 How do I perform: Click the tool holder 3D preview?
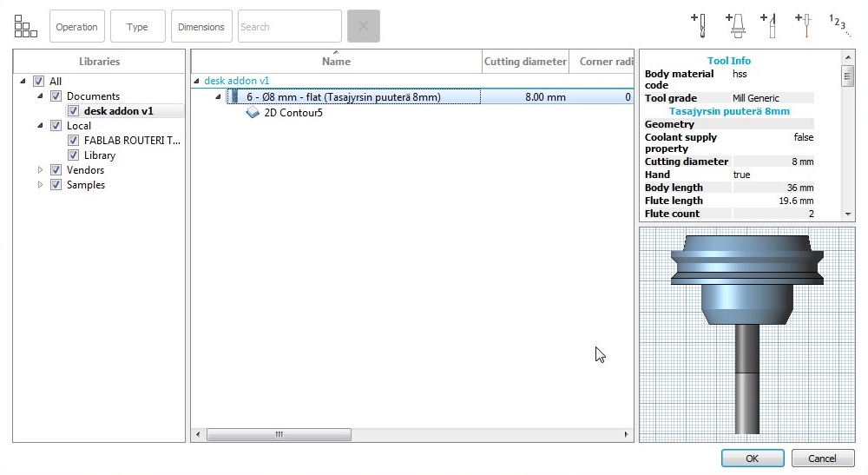pyautogui.click(x=746, y=334)
